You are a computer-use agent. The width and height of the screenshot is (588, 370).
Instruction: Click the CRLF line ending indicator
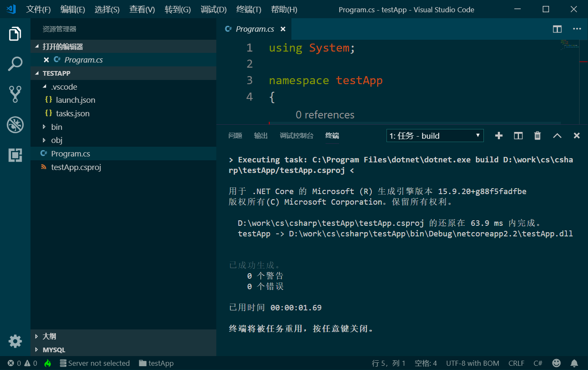click(516, 363)
